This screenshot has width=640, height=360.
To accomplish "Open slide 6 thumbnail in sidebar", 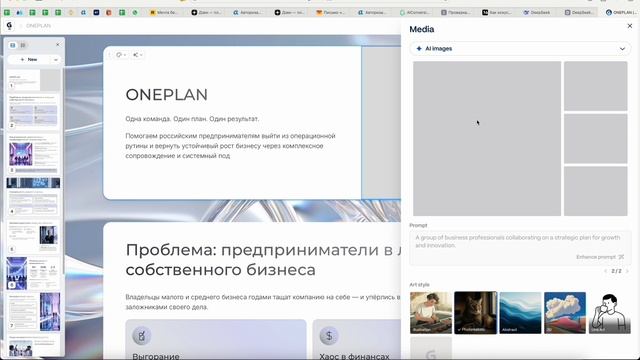I will point(33,273).
